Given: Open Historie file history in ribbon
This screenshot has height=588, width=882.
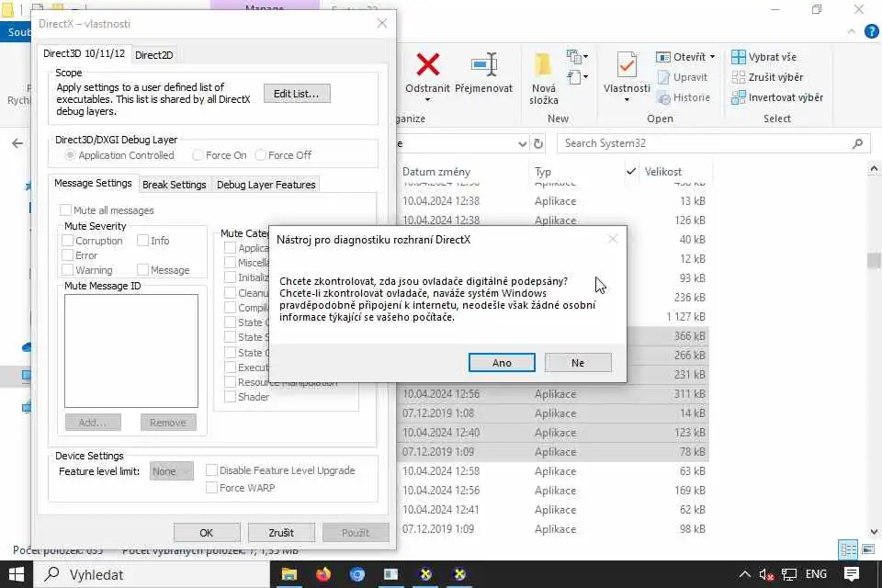Looking at the screenshot, I should (x=684, y=97).
